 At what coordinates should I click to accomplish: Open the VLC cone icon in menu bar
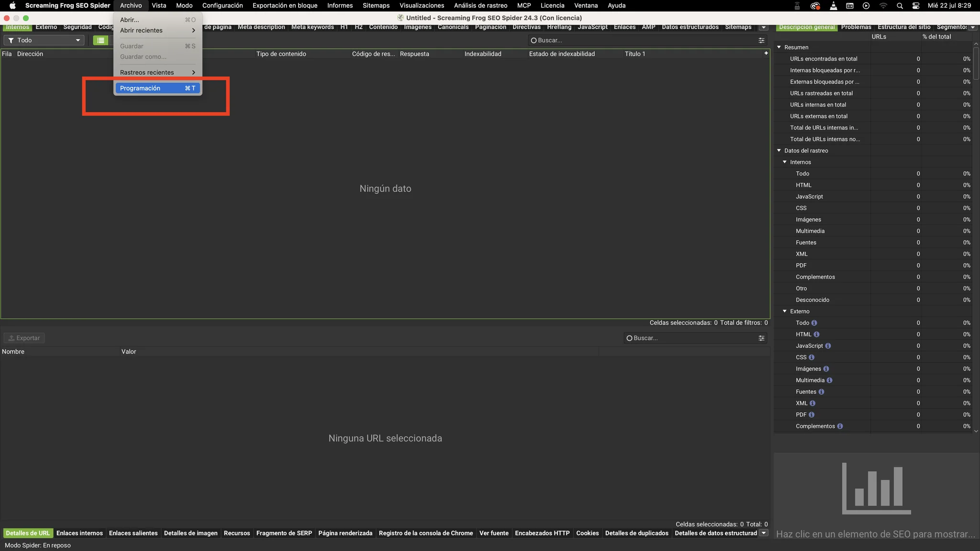pos(834,6)
